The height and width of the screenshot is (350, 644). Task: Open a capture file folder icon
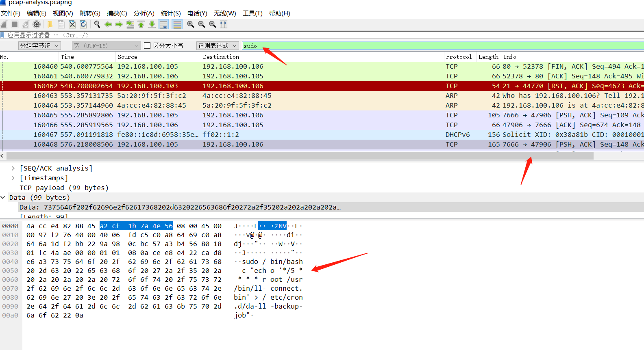point(50,24)
